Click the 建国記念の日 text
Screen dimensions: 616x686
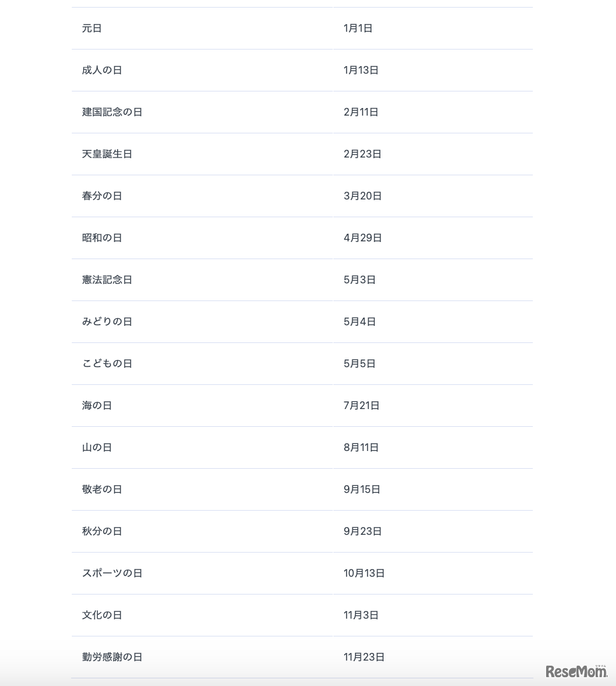click(x=112, y=112)
